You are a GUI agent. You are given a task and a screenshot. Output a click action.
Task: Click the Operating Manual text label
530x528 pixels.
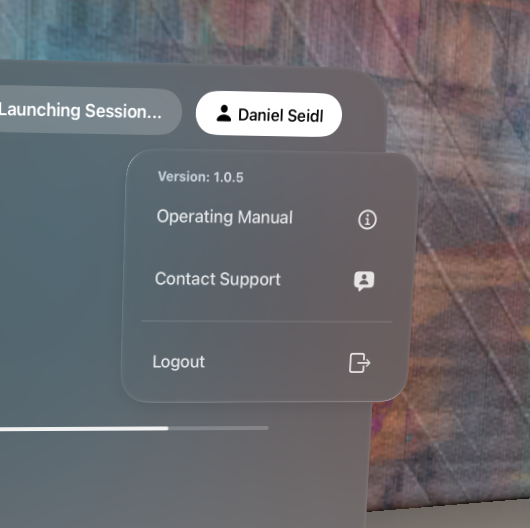pos(224,217)
